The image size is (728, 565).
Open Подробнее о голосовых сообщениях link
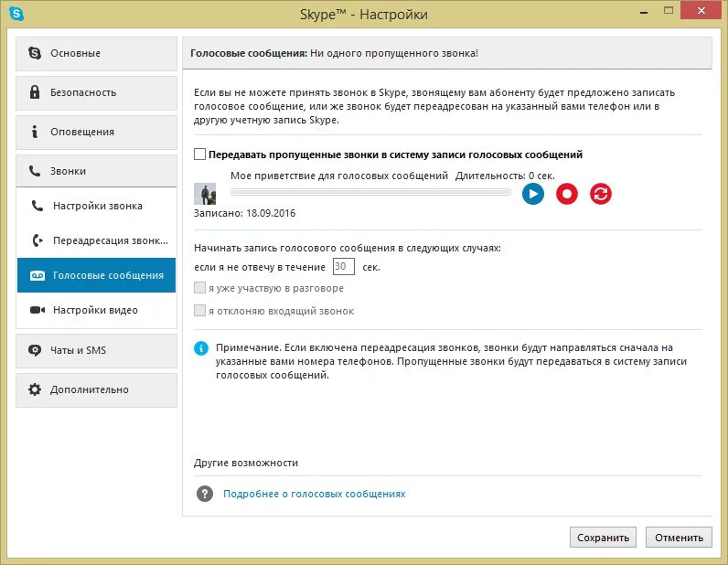tap(315, 494)
